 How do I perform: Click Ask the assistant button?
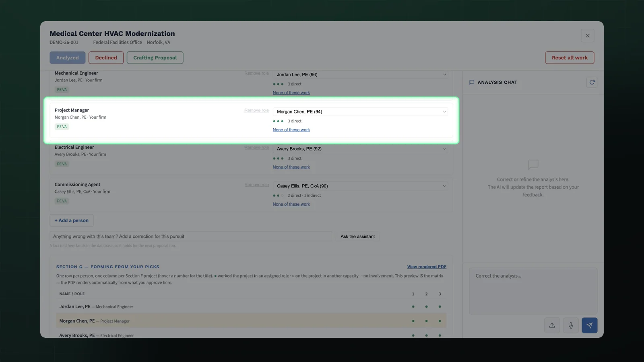point(357,237)
